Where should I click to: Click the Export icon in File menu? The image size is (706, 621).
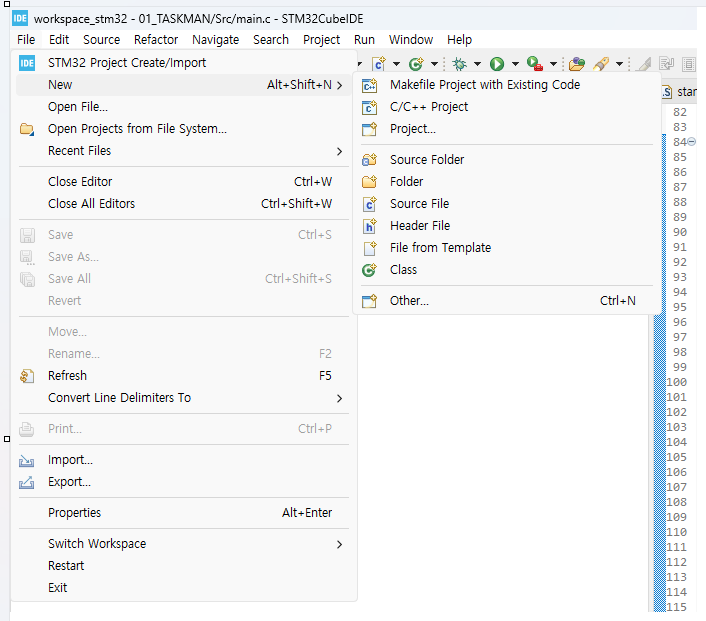(x=27, y=482)
